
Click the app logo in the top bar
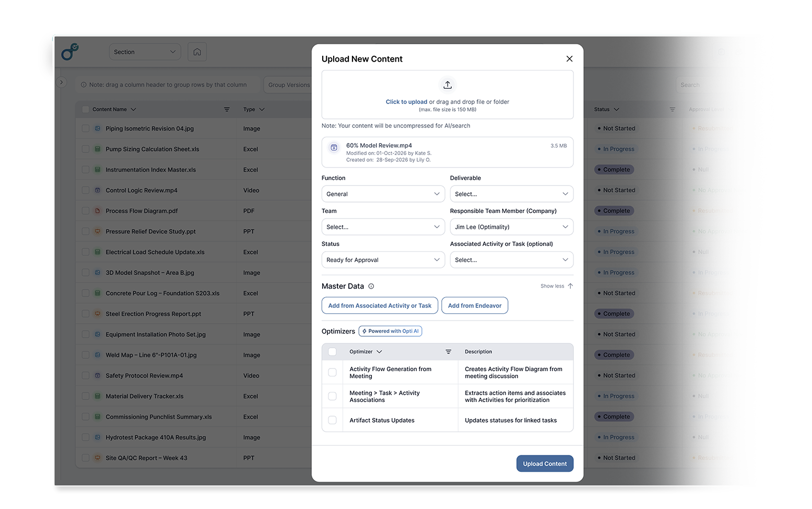(70, 52)
